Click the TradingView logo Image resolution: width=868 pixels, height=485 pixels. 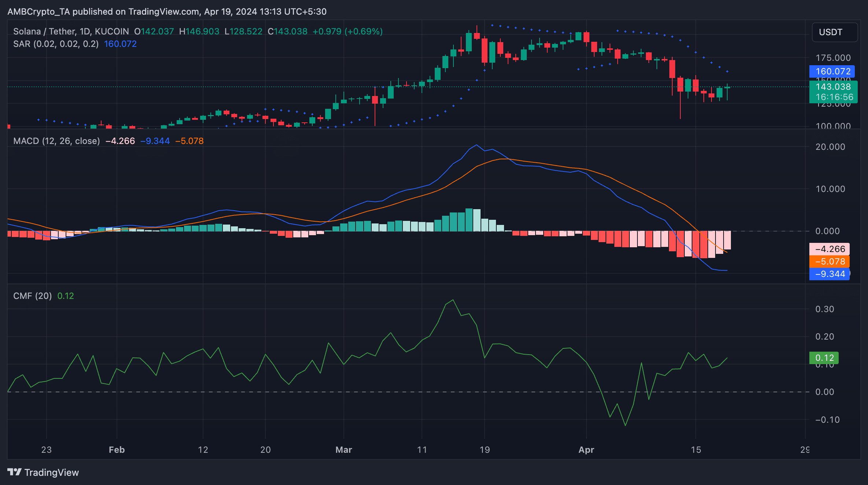tap(43, 473)
